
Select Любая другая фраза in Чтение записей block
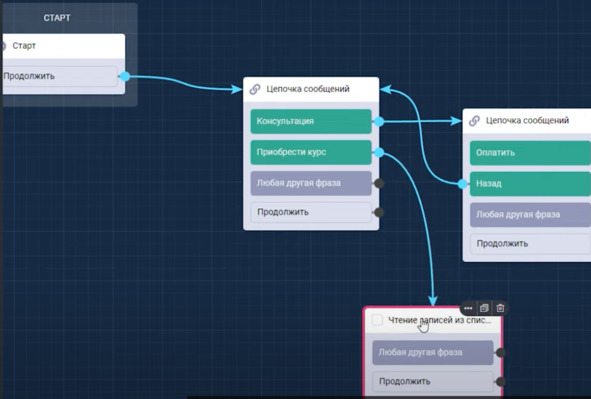pyautogui.click(x=433, y=353)
